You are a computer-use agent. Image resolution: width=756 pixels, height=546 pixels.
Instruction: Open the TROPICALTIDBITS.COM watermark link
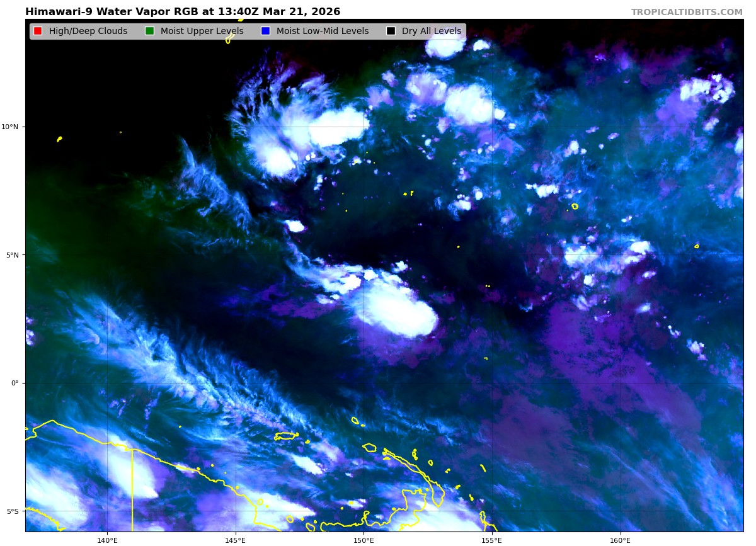(687, 12)
